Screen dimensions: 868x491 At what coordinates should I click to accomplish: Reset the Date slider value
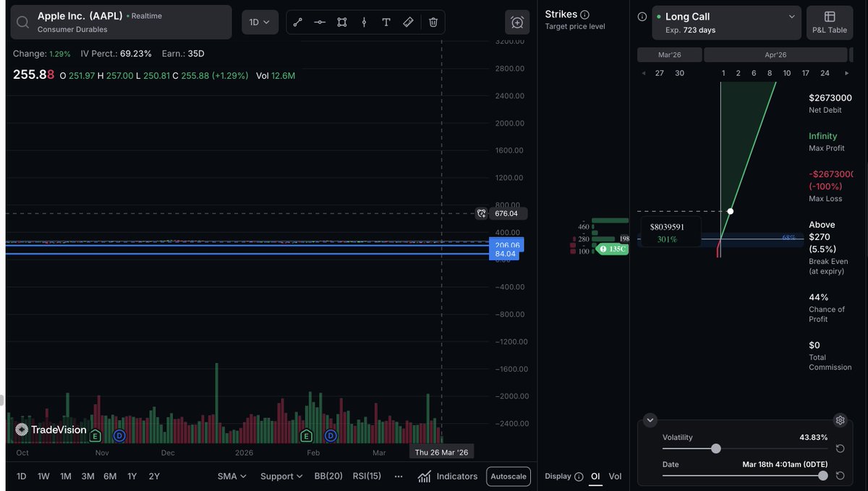tap(840, 475)
